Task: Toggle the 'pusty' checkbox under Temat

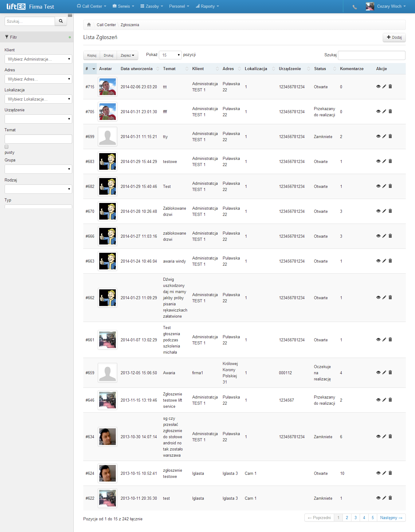Action: point(6,147)
